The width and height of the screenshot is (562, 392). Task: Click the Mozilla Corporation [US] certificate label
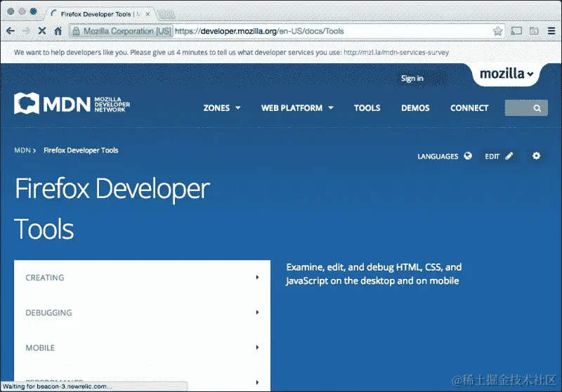[127, 31]
